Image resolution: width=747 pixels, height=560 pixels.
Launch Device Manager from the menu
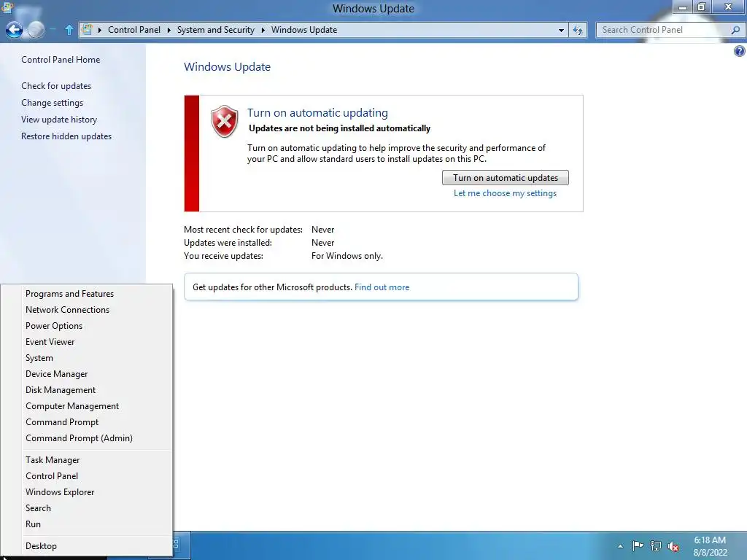point(56,374)
